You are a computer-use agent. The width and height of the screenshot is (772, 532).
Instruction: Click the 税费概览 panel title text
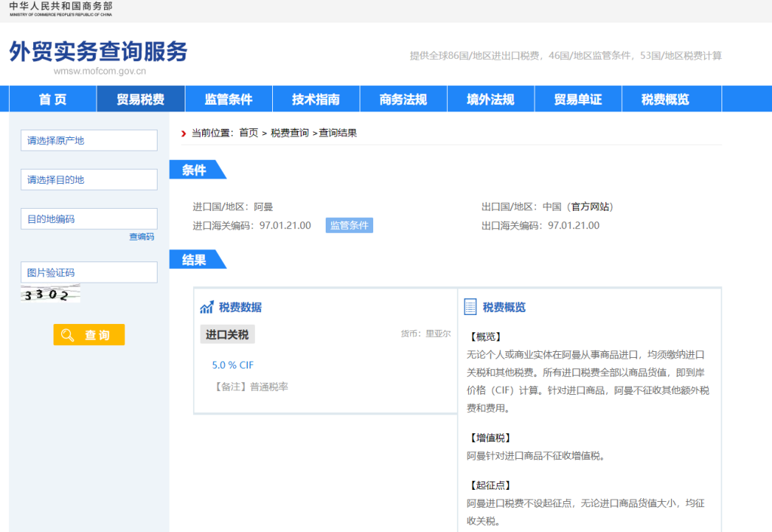504,307
